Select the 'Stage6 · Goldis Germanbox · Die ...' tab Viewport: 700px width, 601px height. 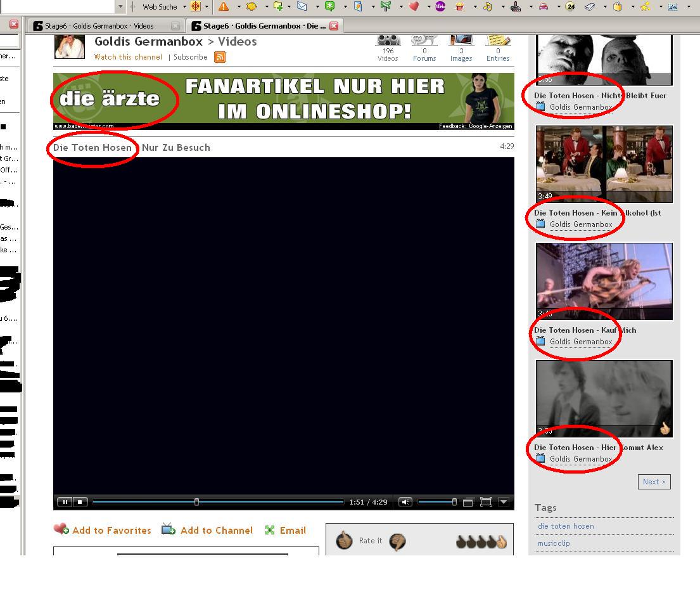[264, 26]
